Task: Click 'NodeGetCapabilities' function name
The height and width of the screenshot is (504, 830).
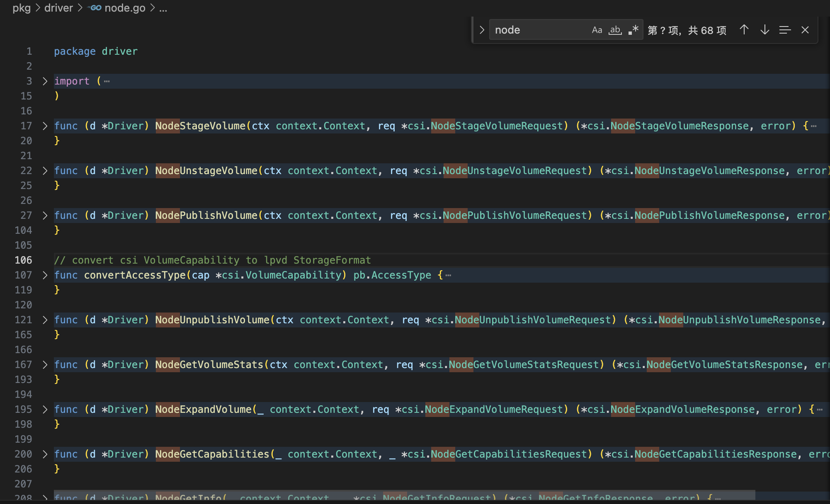Action: (213, 454)
